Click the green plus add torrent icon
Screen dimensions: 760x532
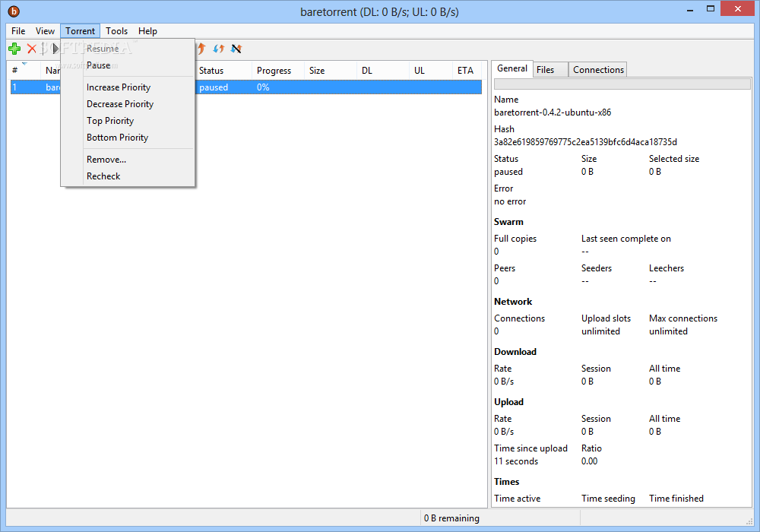pyautogui.click(x=14, y=49)
